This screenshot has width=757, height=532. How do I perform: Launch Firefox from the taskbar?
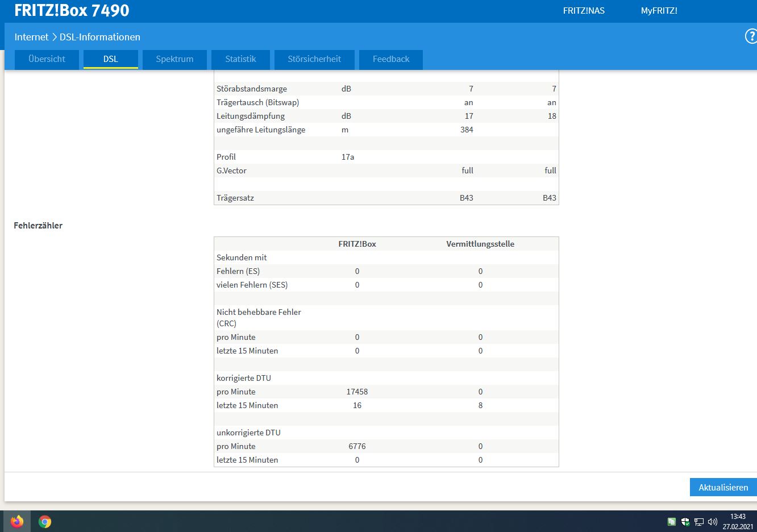tap(17, 521)
